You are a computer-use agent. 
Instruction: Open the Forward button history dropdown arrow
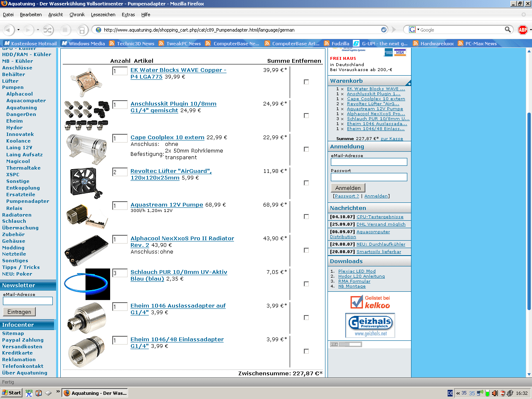click(x=38, y=30)
